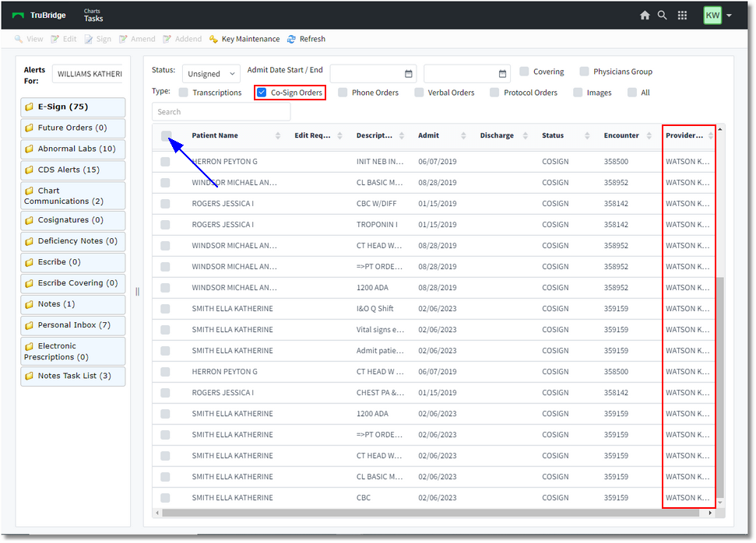756x543 pixels.
Task: Go to the Home icon in header
Action: tap(645, 16)
